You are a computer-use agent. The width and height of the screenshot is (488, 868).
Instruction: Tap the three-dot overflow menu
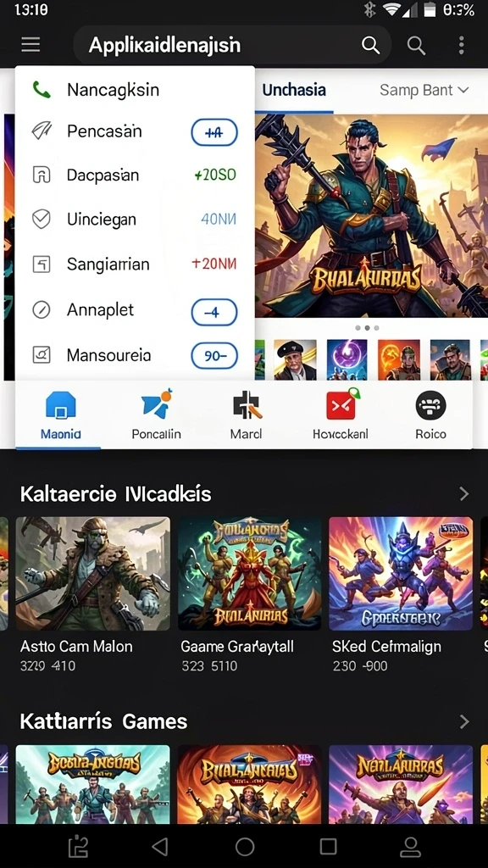coord(461,46)
